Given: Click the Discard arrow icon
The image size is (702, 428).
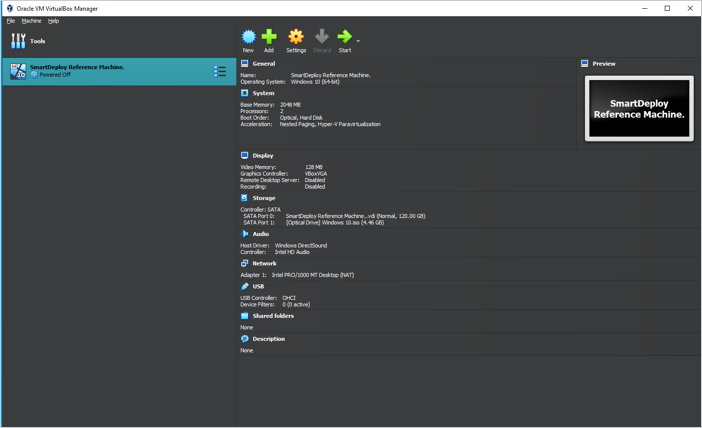Looking at the screenshot, I should coord(322,37).
